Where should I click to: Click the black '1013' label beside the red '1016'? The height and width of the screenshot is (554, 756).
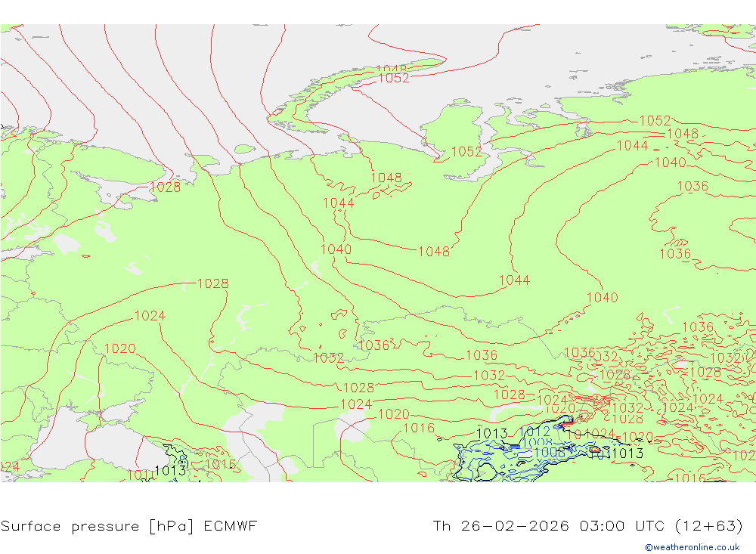point(170,470)
